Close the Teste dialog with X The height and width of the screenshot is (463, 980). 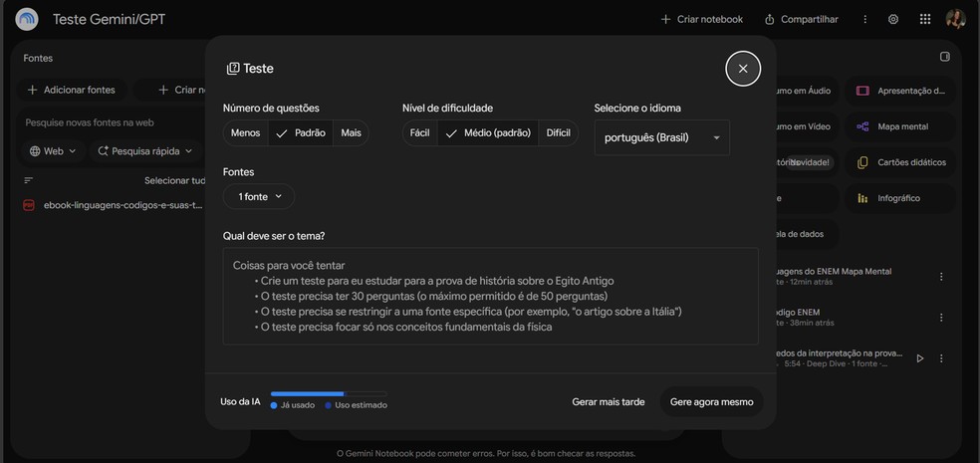pos(743,69)
